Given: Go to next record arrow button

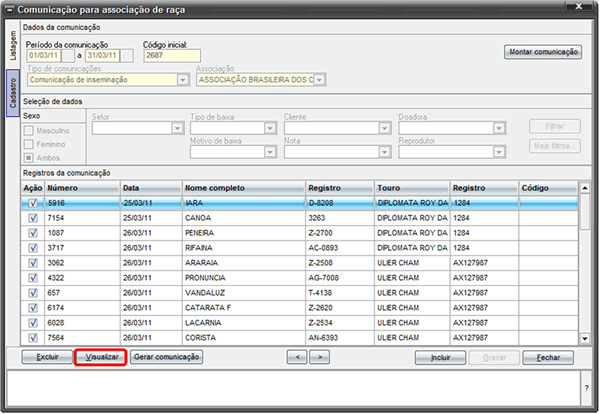Looking at the screenshot, I should pyautogui.click(x=320, y=357).
